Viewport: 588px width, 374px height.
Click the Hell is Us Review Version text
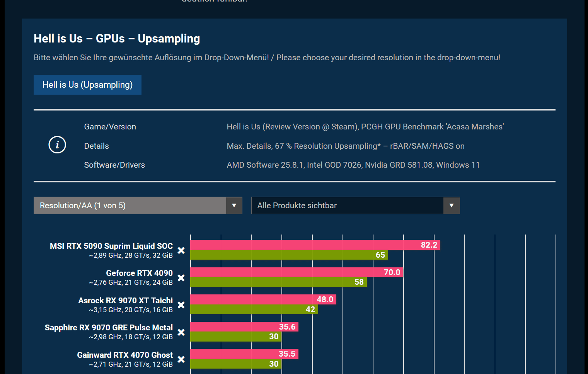[x=365, y=127]
